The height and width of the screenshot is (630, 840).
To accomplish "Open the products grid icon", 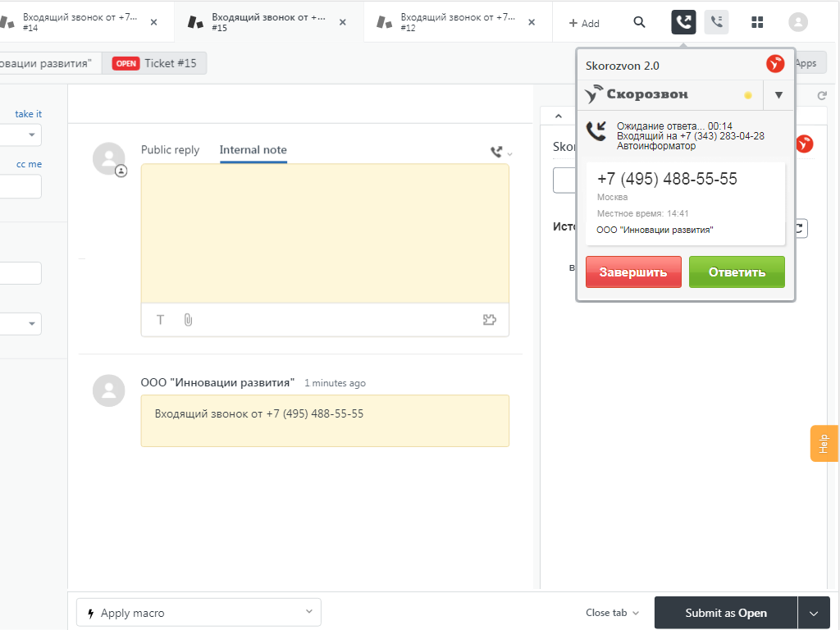I will 757,22.
